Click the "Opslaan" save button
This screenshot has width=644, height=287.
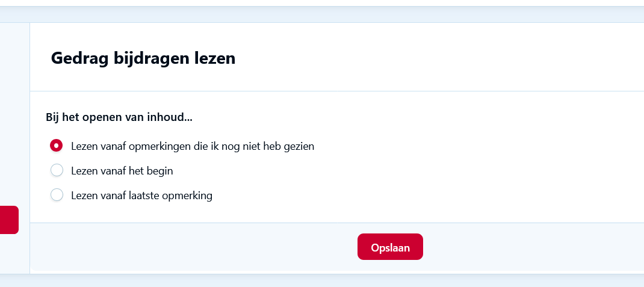click(x=390, y=247)
